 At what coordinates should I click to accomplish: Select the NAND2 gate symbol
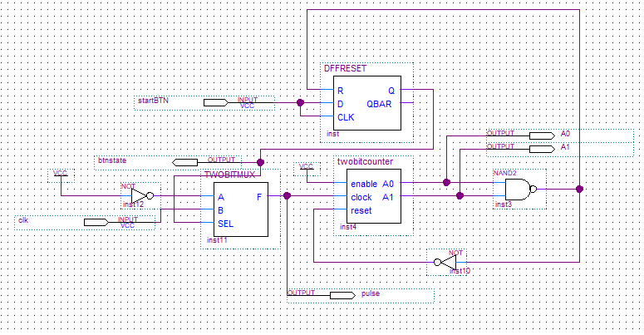517,190
